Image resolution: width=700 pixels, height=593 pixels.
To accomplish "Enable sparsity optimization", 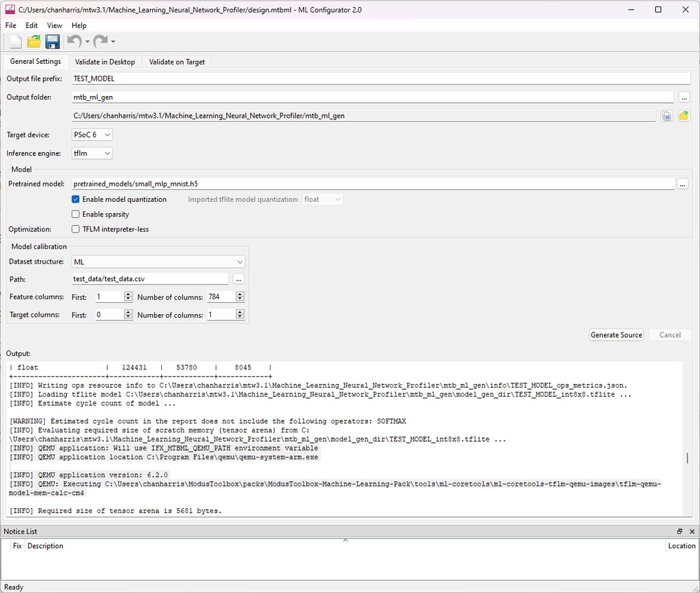I will [75, 214].
